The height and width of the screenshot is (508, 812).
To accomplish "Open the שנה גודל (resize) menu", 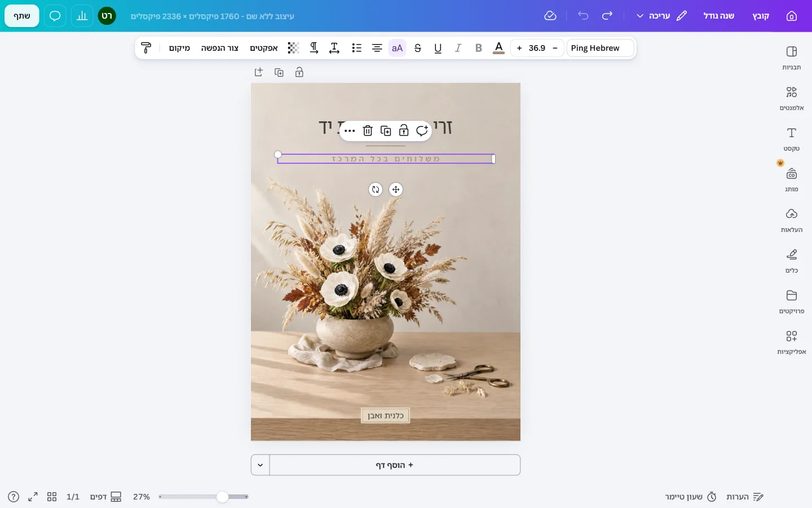I will pyautogui.click(x=719, y=16).
